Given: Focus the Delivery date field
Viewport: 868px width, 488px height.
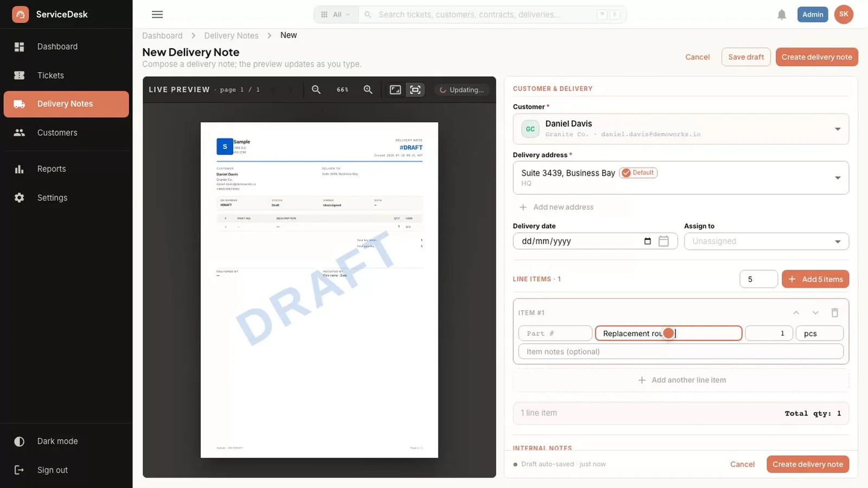Looking at the screenshot, I should tap(595, 241).
